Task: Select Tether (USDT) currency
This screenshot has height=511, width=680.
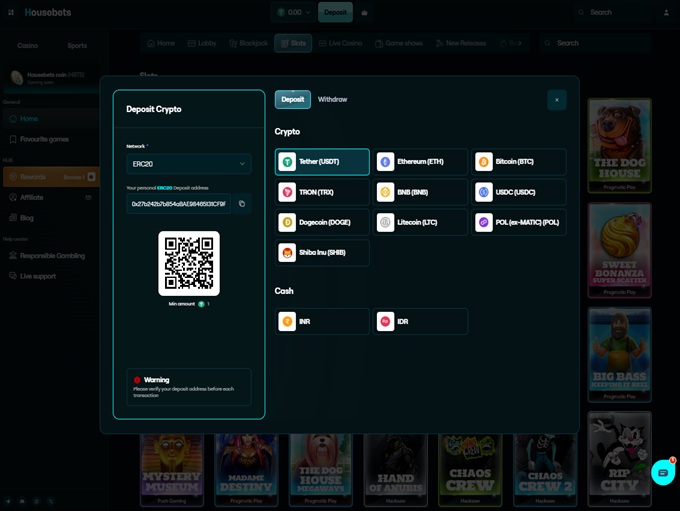Action: [x=322, y=162]
